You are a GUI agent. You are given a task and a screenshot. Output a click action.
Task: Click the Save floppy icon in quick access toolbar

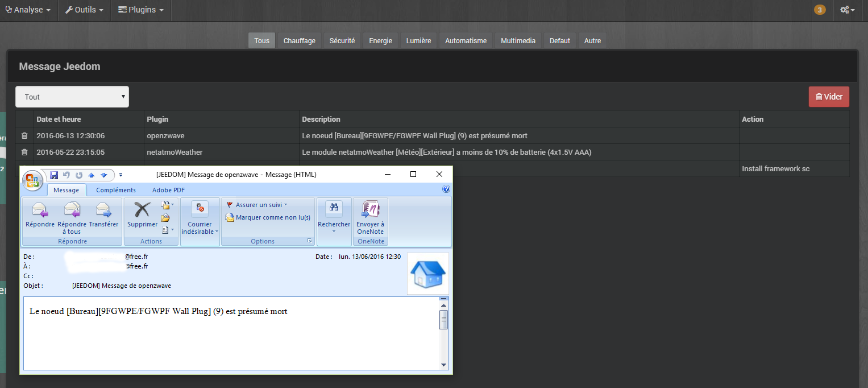54,175
